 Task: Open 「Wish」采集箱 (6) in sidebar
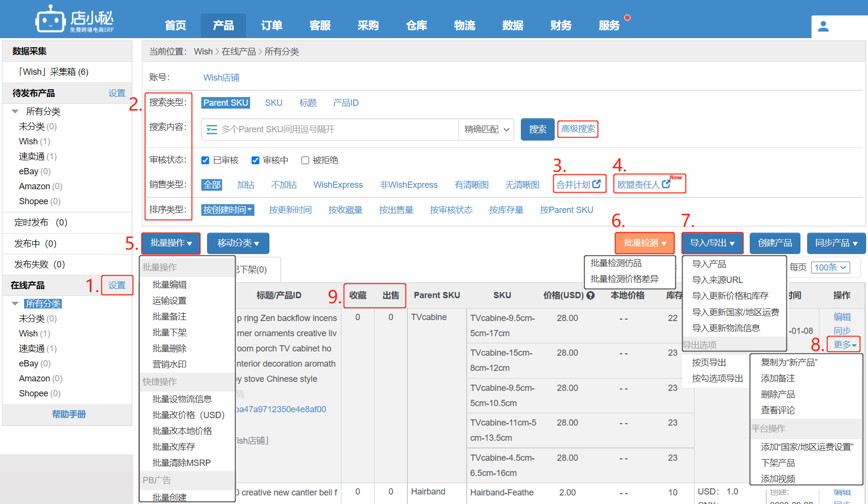point(53,72)
